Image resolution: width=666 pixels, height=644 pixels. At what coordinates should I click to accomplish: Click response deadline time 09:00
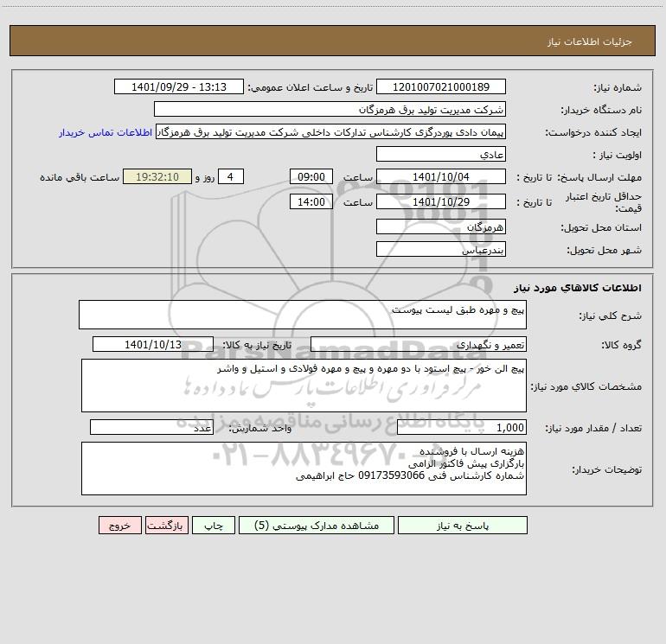click(x=311, y=176)
